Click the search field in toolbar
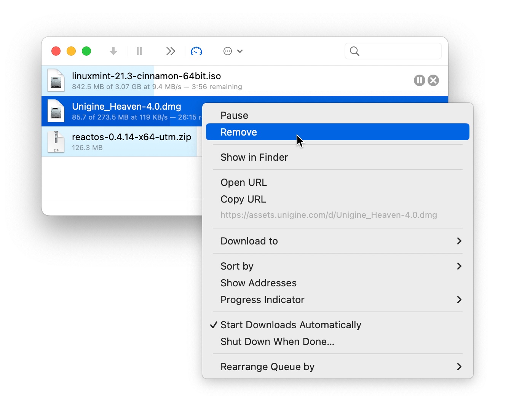Image resolution: width=514 pixels, height=420 pixels. 393,51
